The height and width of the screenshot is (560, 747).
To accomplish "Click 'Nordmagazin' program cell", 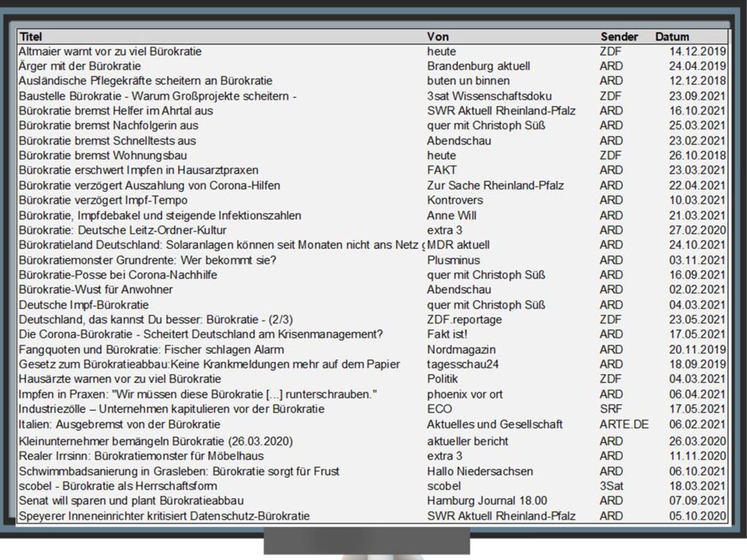I will pyautogui.click(x=461, y=350).
